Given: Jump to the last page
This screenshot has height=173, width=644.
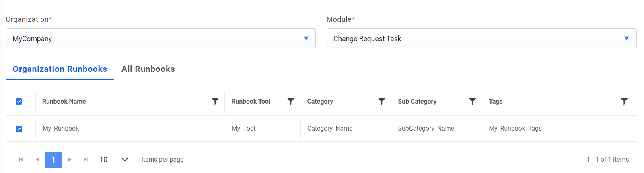Looking at the screenshot, I should tap(86, 160).
